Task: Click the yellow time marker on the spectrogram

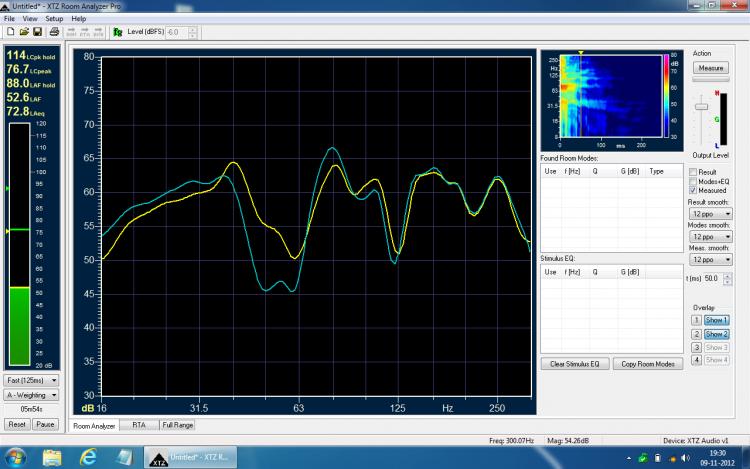Action: pyautogui.click(x=581, y=53)
